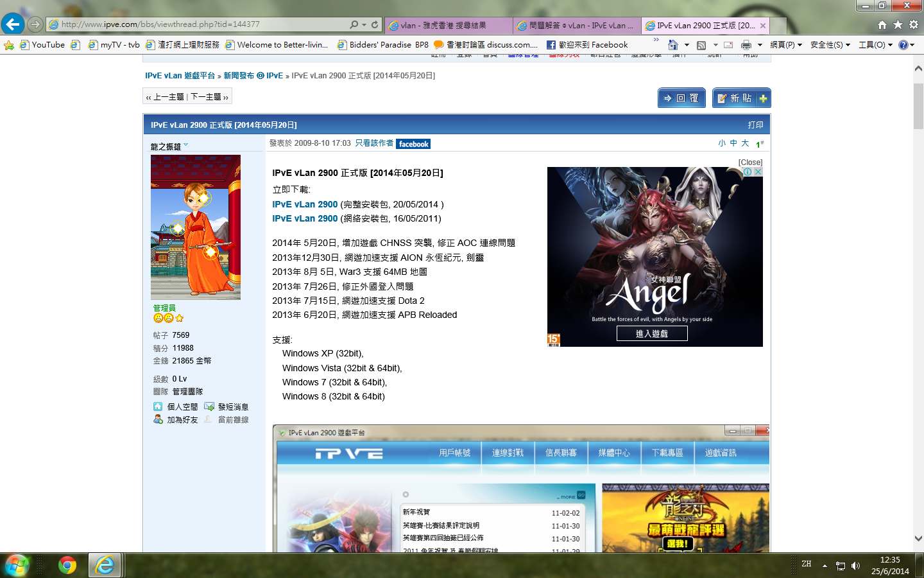
Task: Expand the 安全性(S) Safety dropdown menu
Action: tap(830, 45)
